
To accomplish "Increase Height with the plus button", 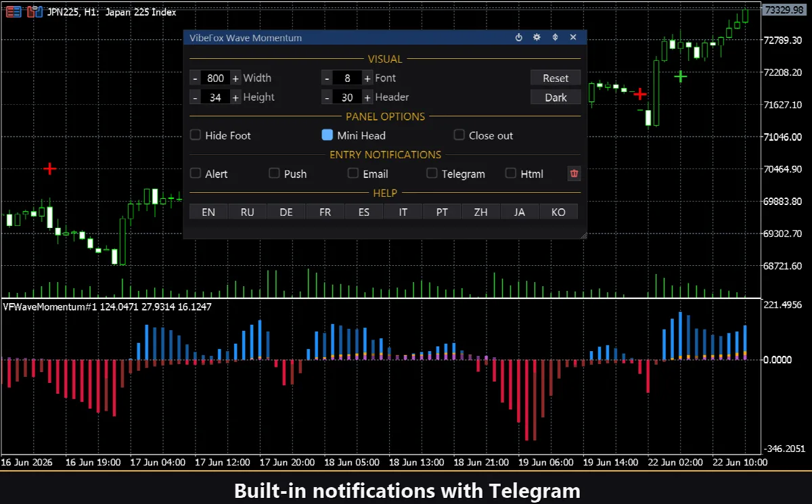I will 235,97.
